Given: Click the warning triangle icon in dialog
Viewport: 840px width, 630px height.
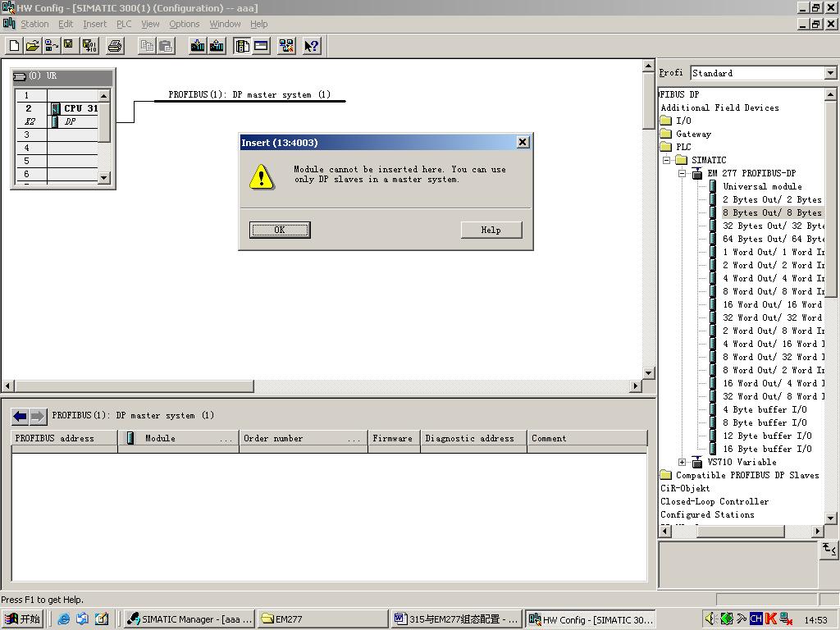Looking at the screenshot, I should pos(262,177).
